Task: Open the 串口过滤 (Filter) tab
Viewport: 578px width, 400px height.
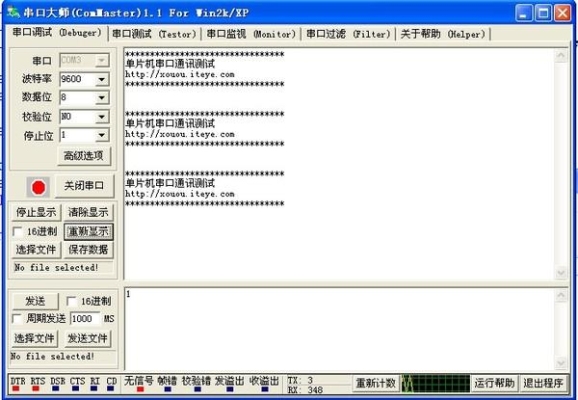Action: pos(348,34)
